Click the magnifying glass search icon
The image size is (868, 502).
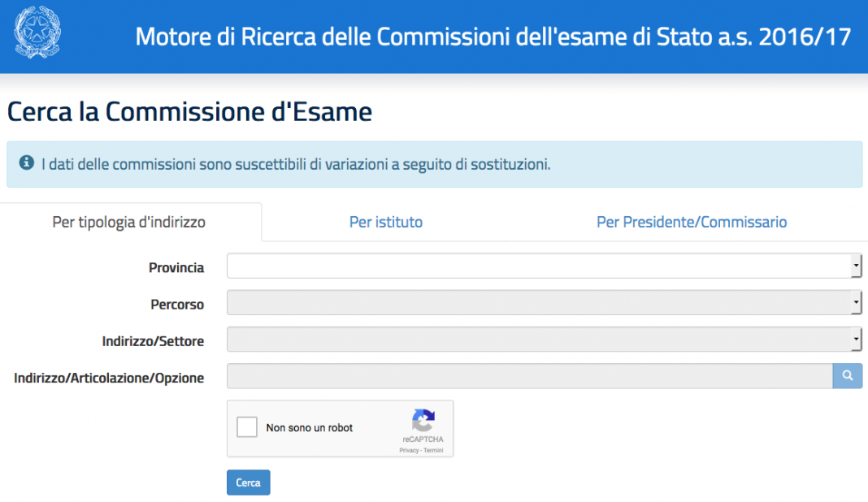(x=848, y=376)
